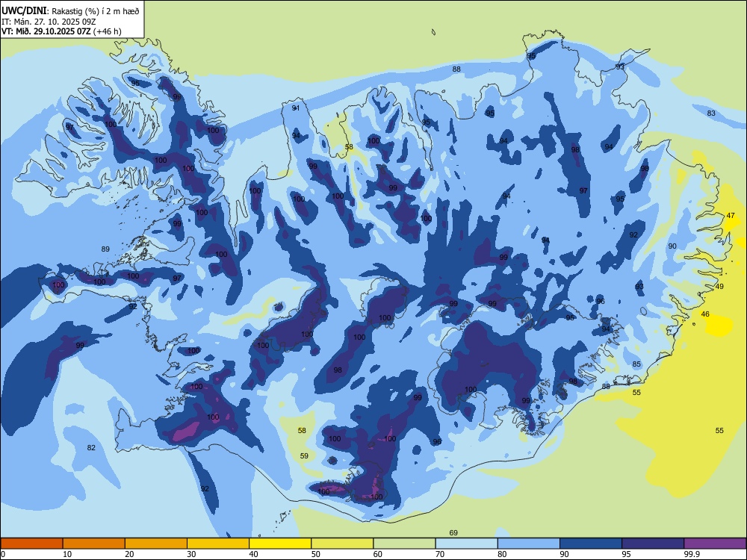Screen dimensions: 747x560
Task: Click the medium blue 80–90 legend swatch
Action: 529,544
